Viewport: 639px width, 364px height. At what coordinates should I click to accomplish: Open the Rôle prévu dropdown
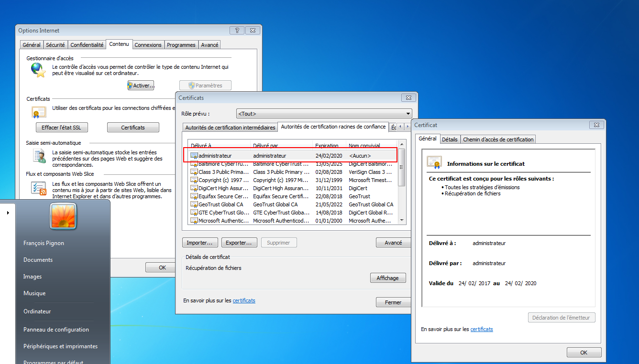324,114
